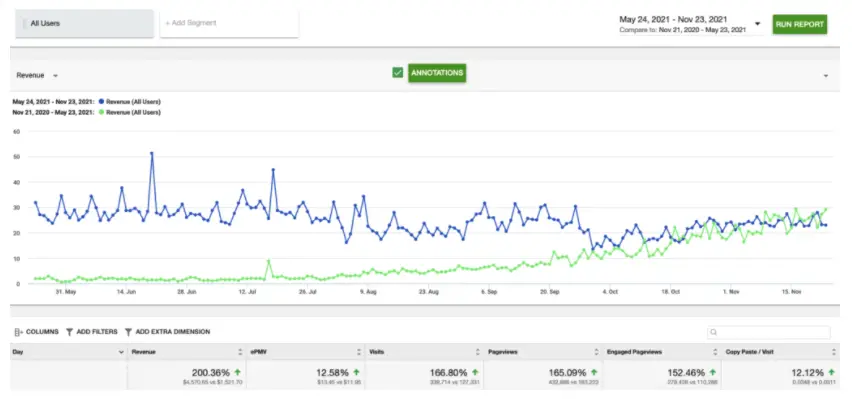Uncheck the Annotations checkbox
852x399 pixels.
point(398,72)
